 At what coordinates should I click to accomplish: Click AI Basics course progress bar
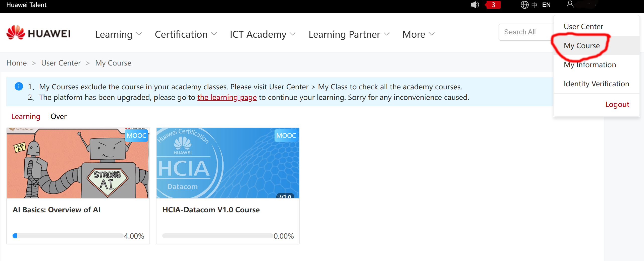[68, 236]
